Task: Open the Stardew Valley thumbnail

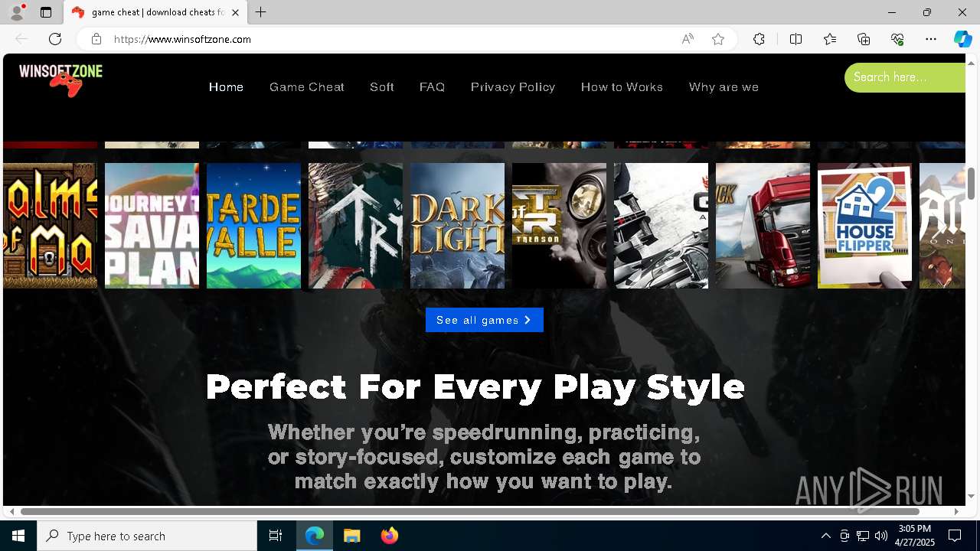Action: tap(253, 226)
